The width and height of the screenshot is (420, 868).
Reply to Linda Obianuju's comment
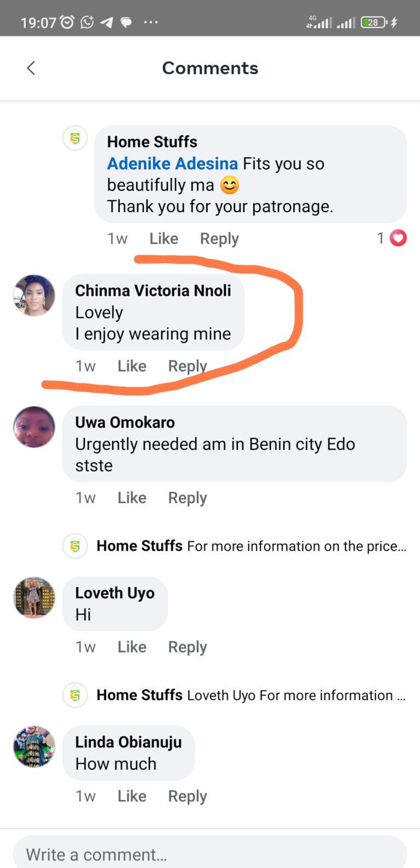click(x=188, y=796)
